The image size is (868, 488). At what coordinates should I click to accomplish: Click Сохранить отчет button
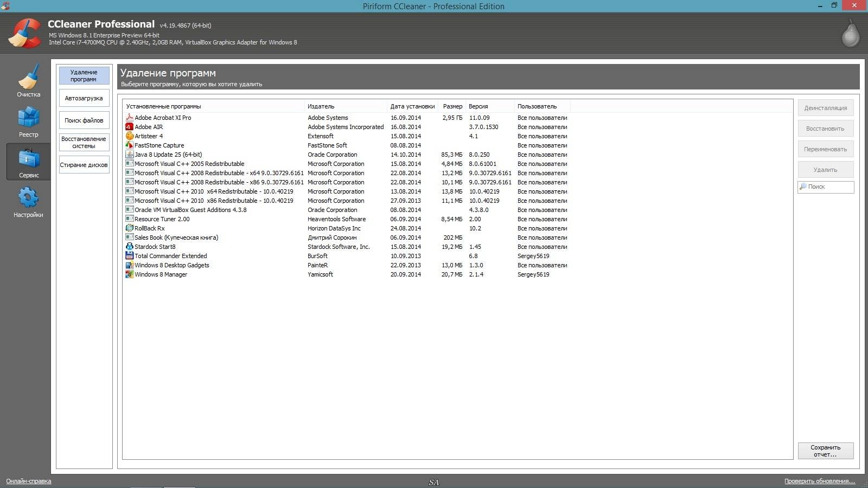826,451
